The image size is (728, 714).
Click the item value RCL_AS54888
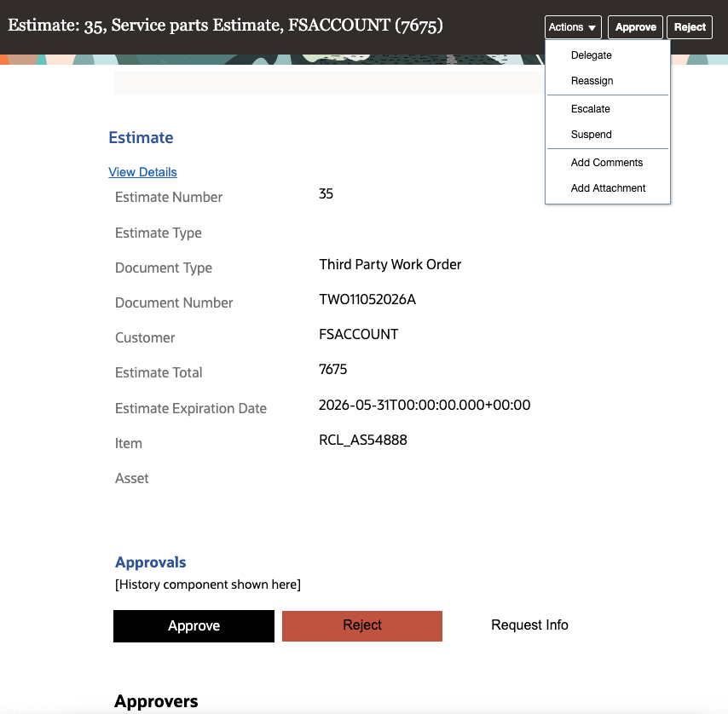coord(362,440)
